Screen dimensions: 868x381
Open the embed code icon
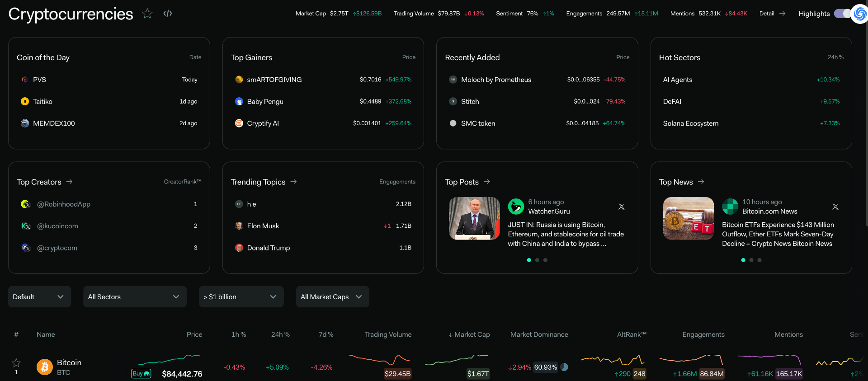168,14
